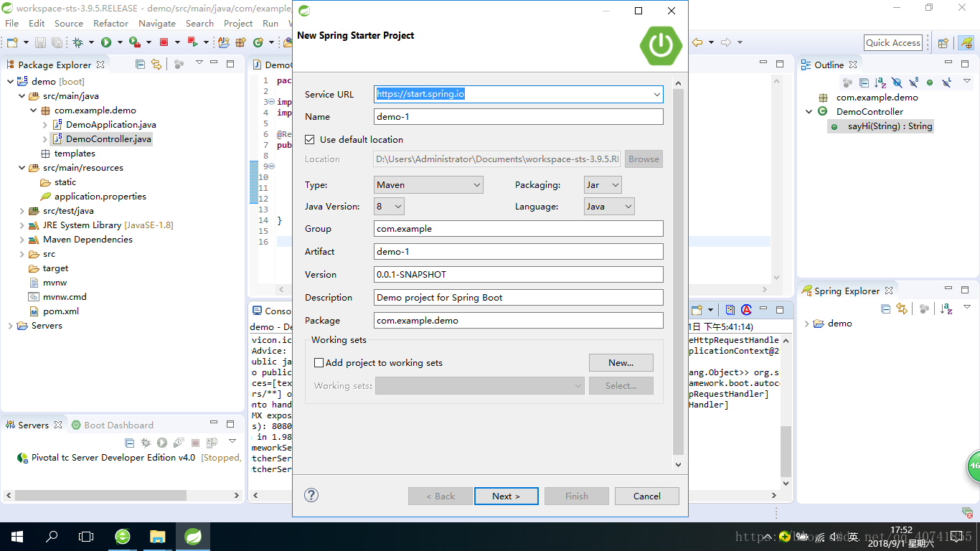This screenshot has height=551, width=980.
Task: Click the yellow Back navigation arrow
Action: point(697,42)
